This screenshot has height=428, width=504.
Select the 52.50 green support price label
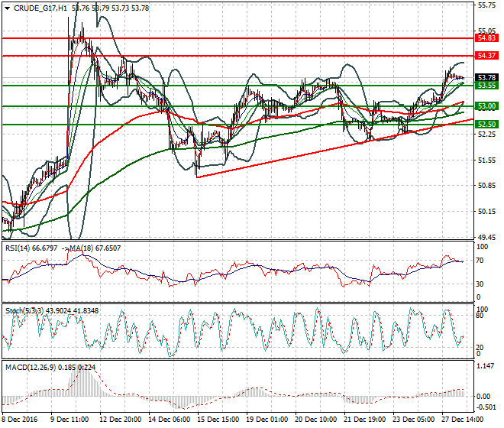coord(486,125)
